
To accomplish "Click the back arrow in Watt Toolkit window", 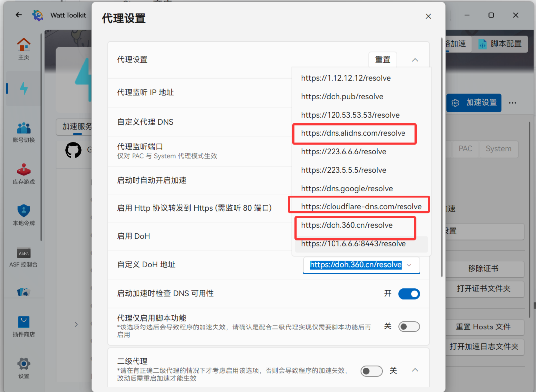I will (19, 15).
